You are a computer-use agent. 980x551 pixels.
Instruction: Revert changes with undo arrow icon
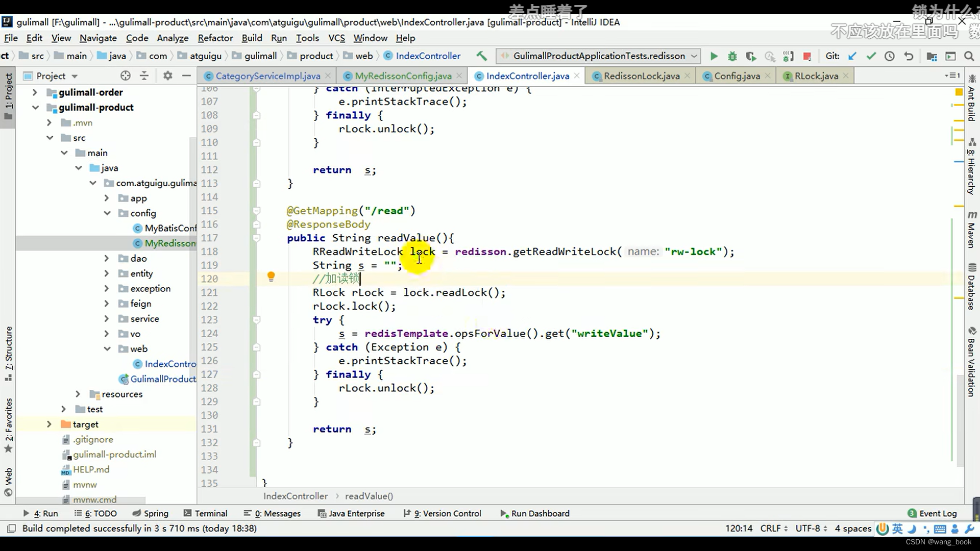pyautogui.click(x=909, y=56)
